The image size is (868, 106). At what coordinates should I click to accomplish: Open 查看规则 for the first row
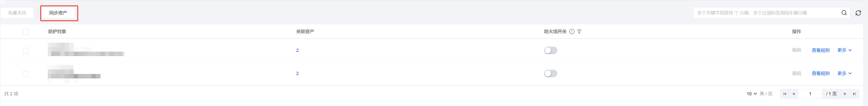(820, 50)
